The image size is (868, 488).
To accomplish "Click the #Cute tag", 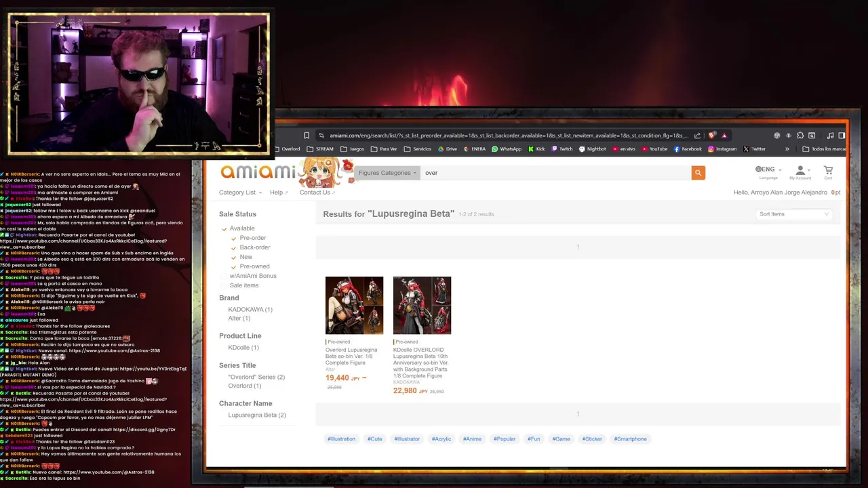I will click(375, 439).
